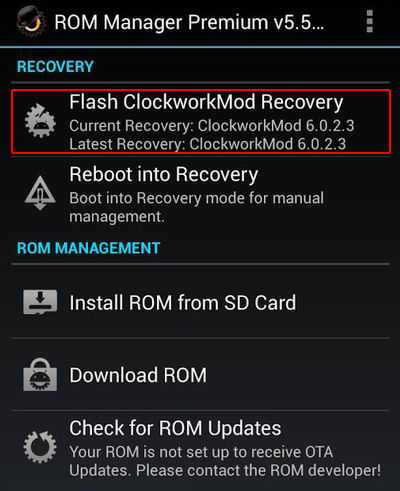The height and width of the screenshot is (491, 400).
Task: Tap Current Recovery ClockworkMod 6.0.2.3 text
Action: tap(212, 126)
